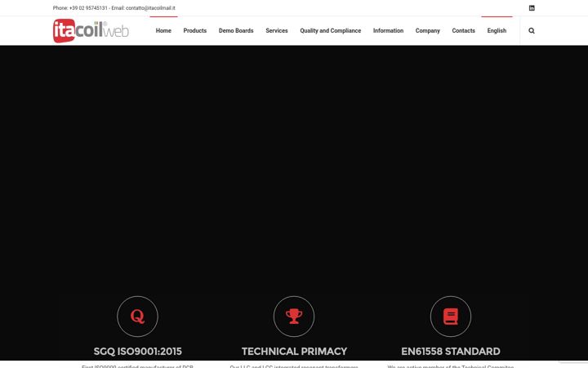This screenshot has width=588, height=368.
Task: Click the itacoilweb logo
Action: tap(91, 31)
